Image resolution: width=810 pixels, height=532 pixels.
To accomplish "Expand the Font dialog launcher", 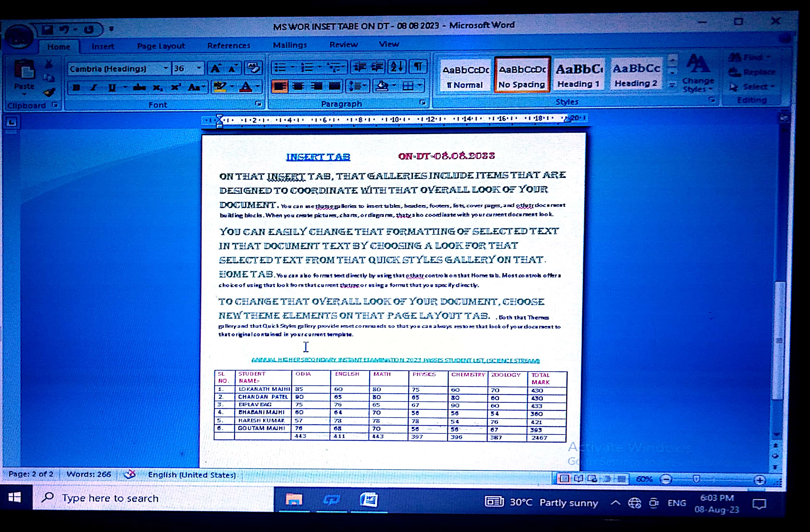I will click(258, 103).
